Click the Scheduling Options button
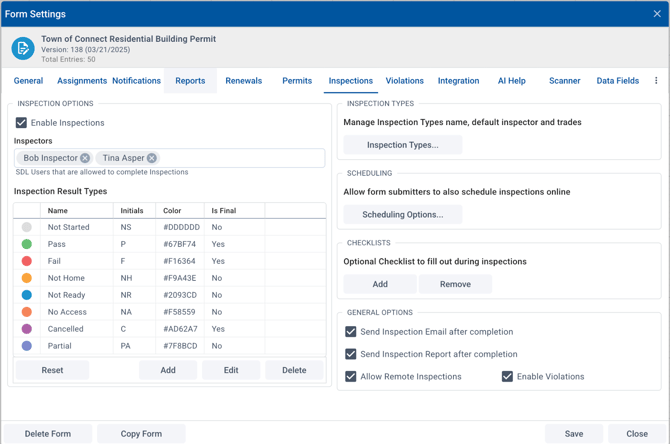The image size is (670, 444). (402, 215)
